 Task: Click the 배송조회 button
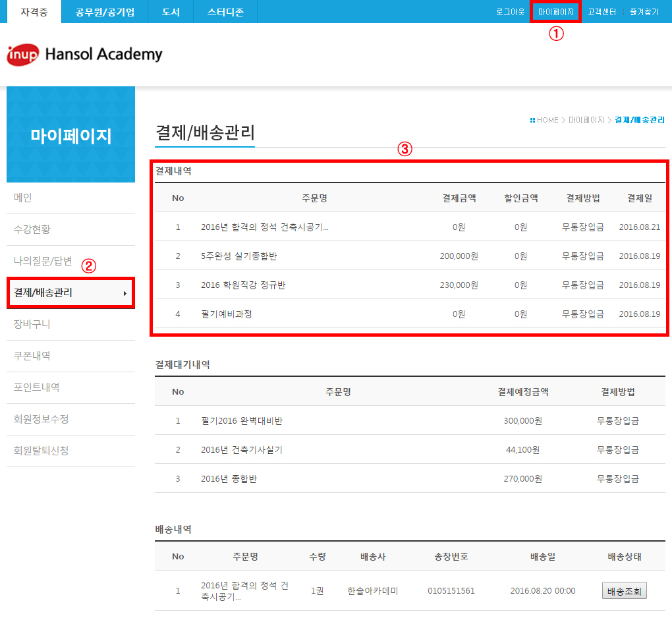(x=624, y=591)
